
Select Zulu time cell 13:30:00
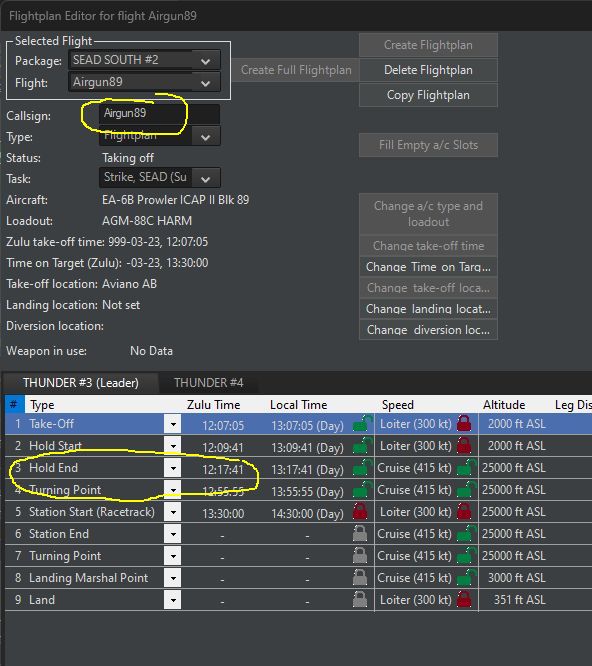click(223, 514)
